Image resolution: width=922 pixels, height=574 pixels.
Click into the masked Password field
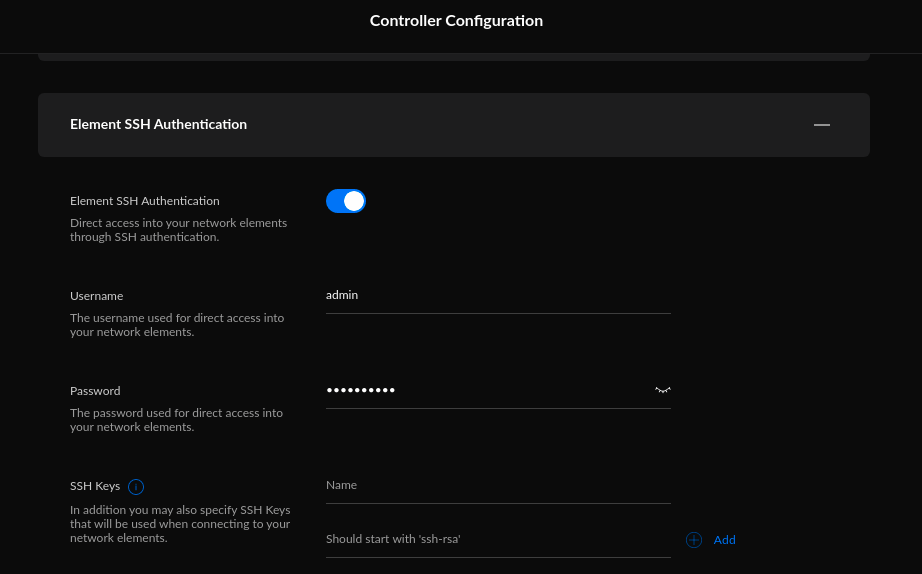coord(485,390)
